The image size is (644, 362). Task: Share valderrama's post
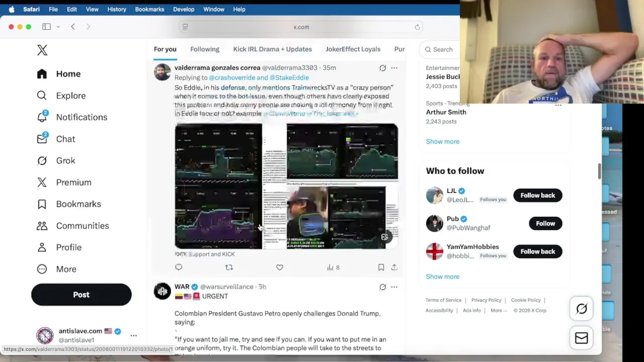click(x=394, y=267)
